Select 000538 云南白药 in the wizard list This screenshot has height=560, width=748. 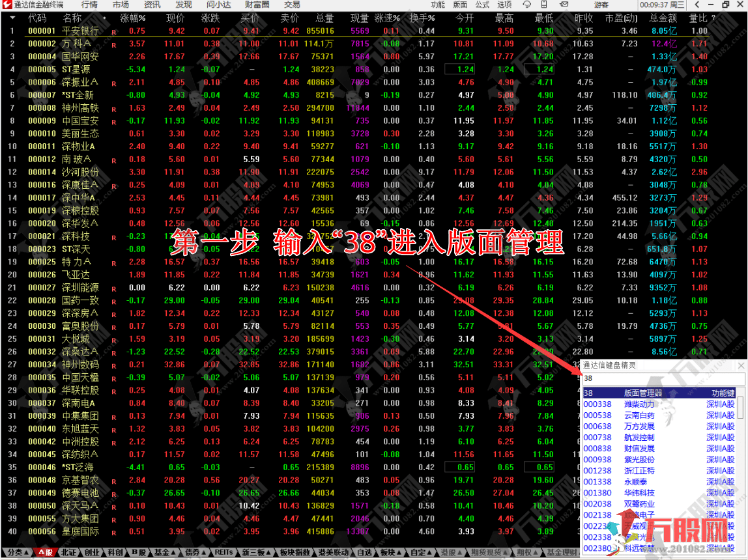pos(659,415)
